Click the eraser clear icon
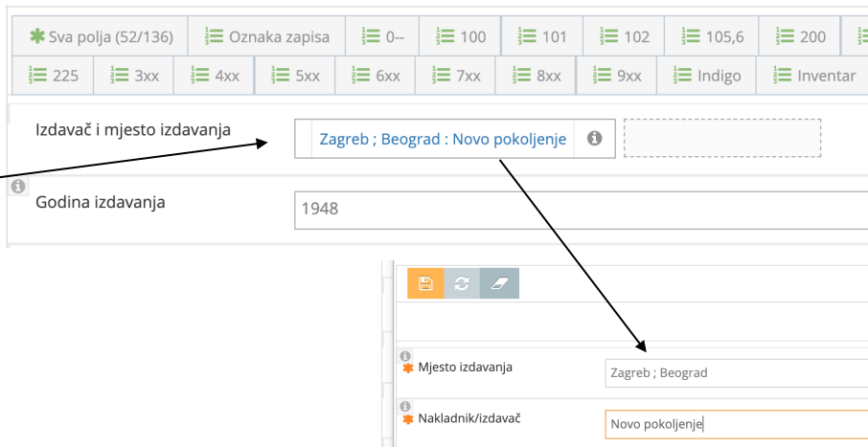868x447 pixels. pyautogui.click(x=499, y=283)
